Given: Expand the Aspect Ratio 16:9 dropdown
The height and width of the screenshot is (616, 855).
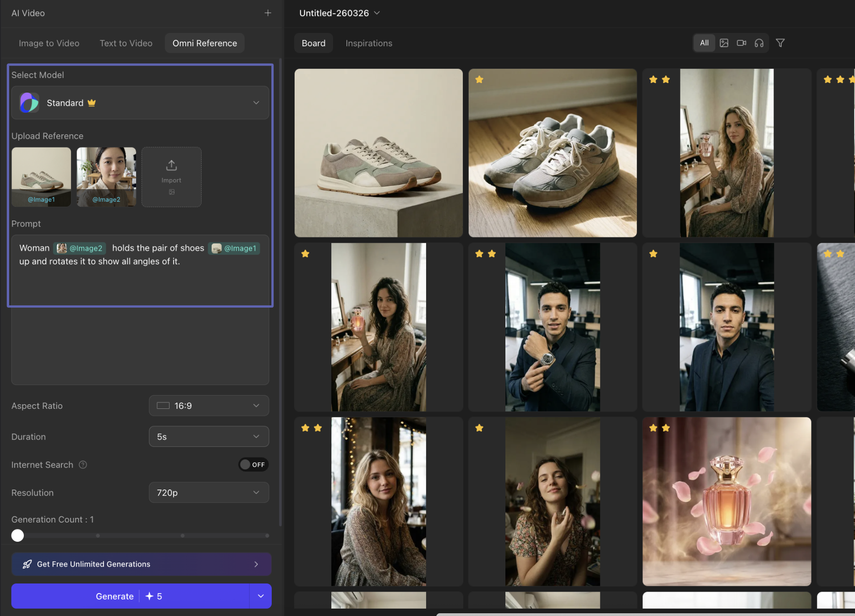Looking at the screenshot, I should [208, 406].
